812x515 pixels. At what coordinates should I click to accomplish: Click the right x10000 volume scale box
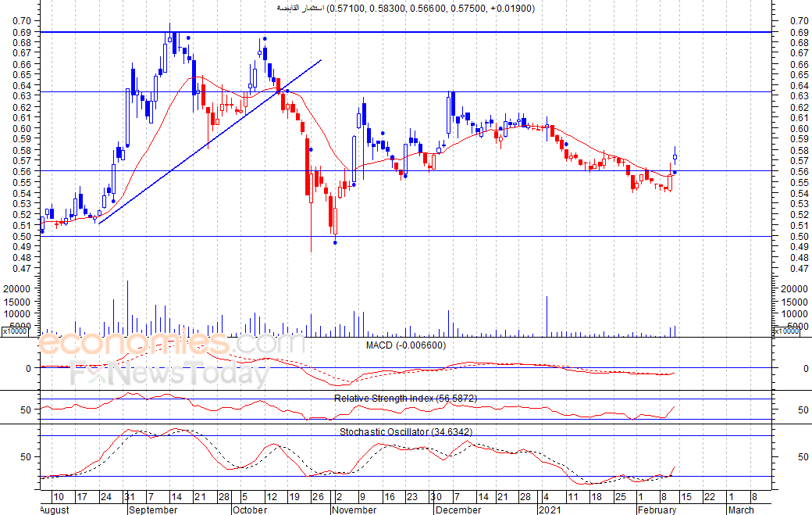[786, 331]
